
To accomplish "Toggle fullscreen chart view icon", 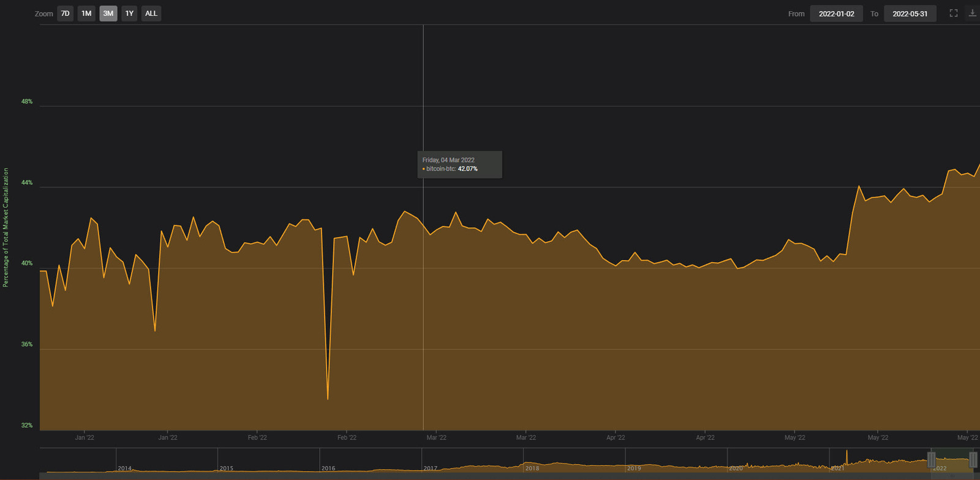I will 954,13.
